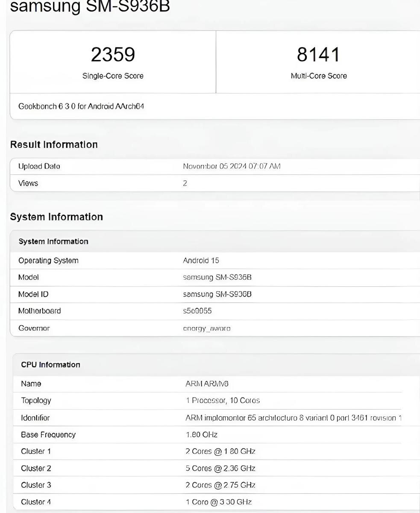
Task: Select '2 Cores @ 1.80 GHz' value
Action: [x=220, y=451]
